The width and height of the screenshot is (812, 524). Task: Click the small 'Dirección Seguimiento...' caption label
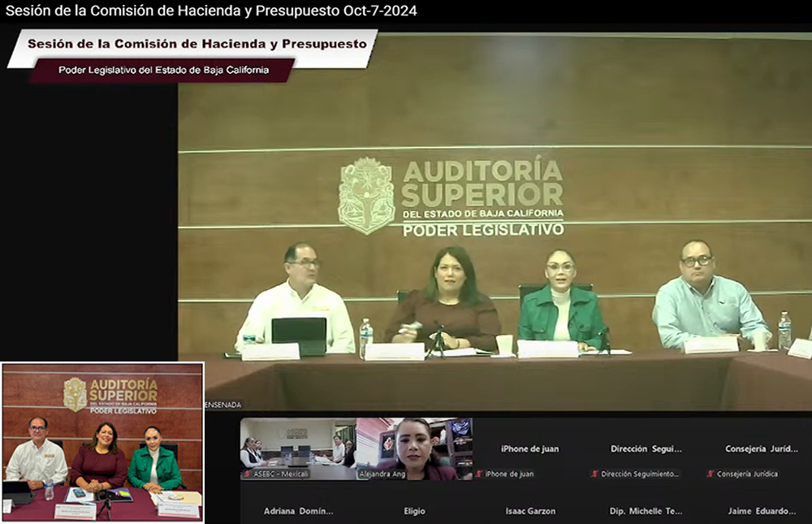[x=640, y=474]
